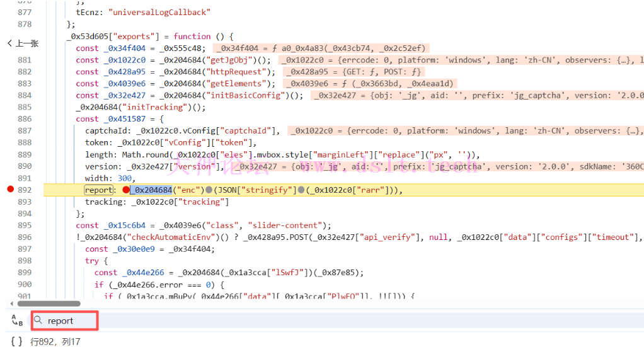Screen dimensions: 644x347
Task: Enable gray inline breakpoint before (_0x1022c0["rarr"]
Action: click(301, 190)
